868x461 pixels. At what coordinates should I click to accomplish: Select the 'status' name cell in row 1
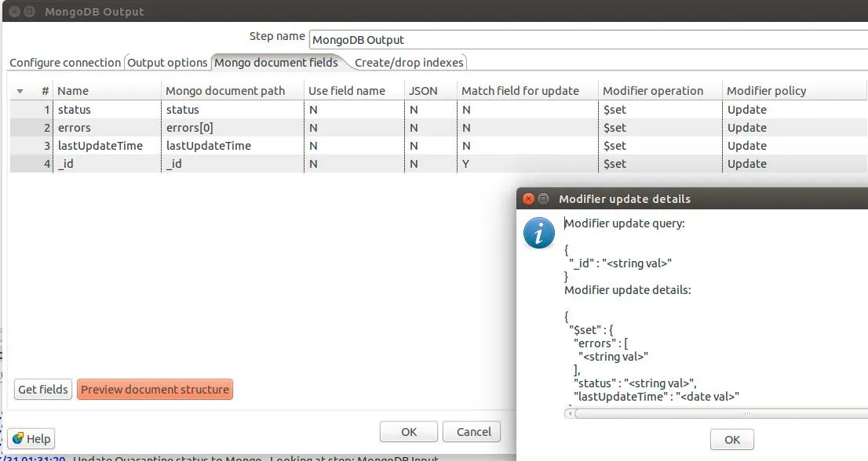pyautogui.click(x=108, y=110)
